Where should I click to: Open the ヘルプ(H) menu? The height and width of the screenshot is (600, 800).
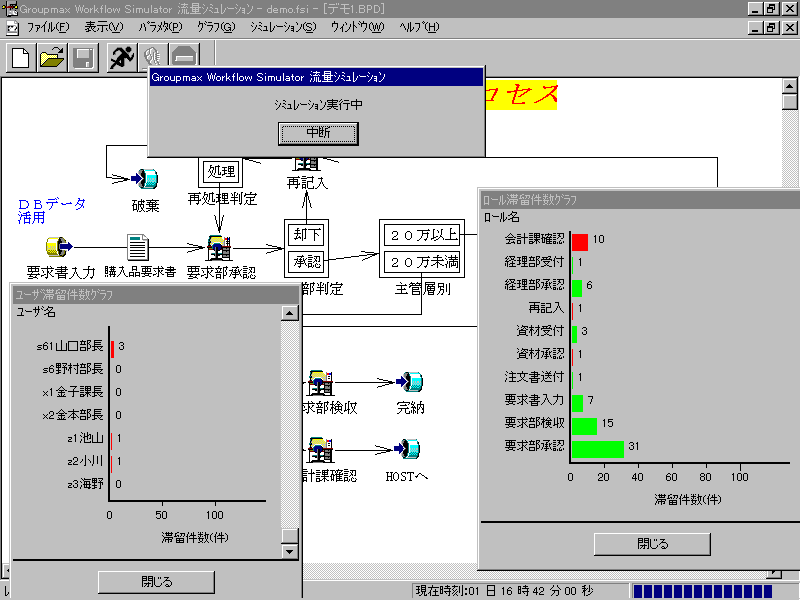[419, 27]
